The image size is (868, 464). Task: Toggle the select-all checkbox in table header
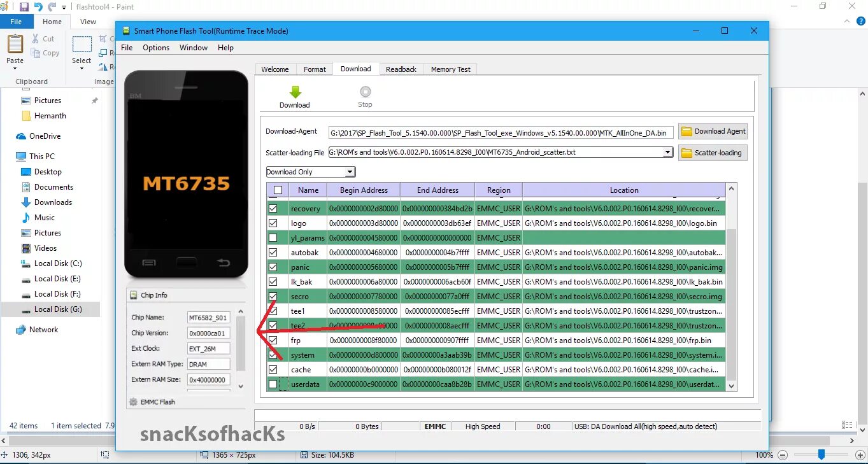point(278,190)
